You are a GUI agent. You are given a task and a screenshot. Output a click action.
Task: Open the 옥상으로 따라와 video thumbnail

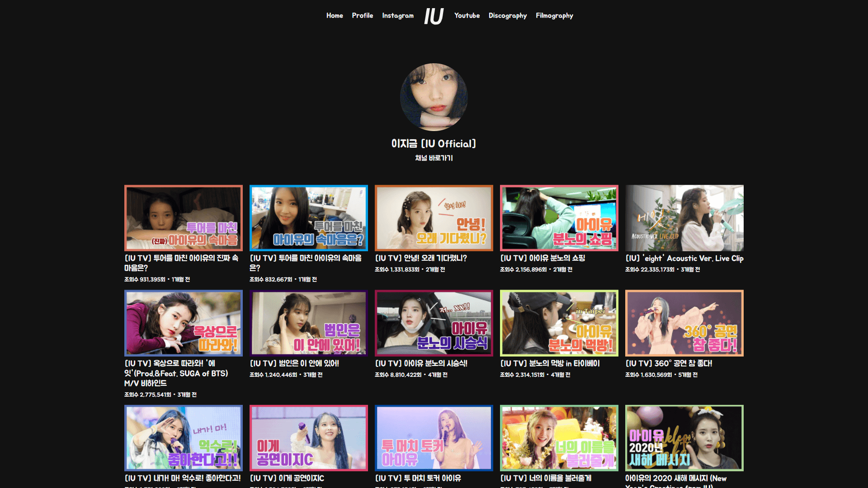tap(183, 323)
